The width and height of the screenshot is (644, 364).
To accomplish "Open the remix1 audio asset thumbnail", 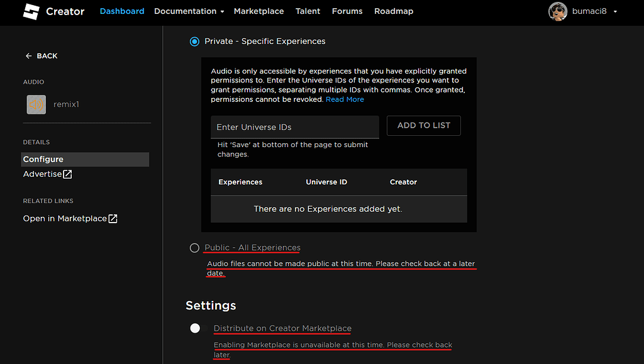I will pyautogui.click(x=36, y=104).
